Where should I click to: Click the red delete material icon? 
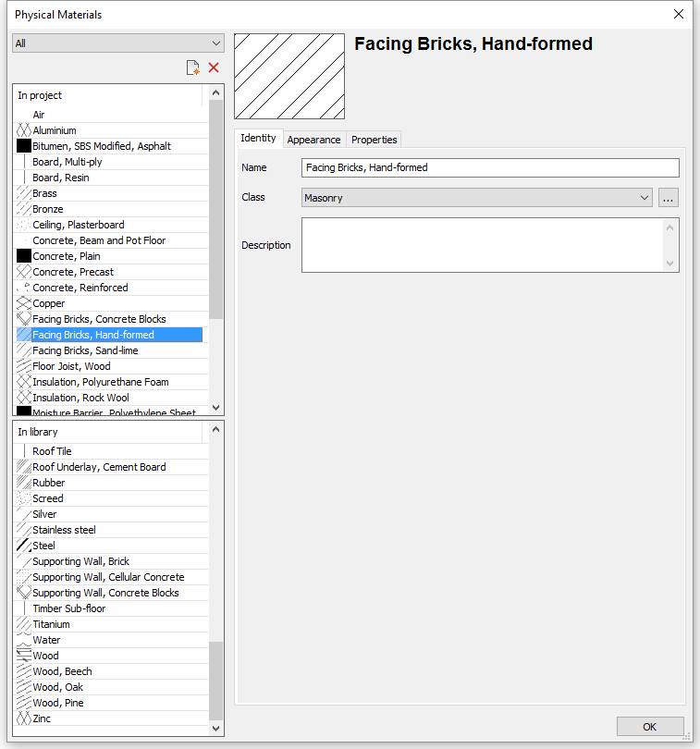[x=214, y=68]
